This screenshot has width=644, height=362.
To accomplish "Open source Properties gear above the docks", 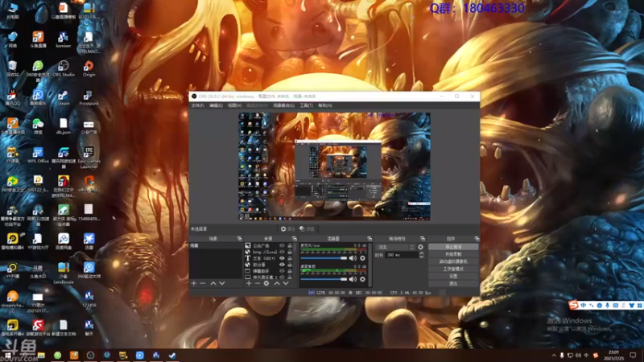I will [x=287, y=229].
